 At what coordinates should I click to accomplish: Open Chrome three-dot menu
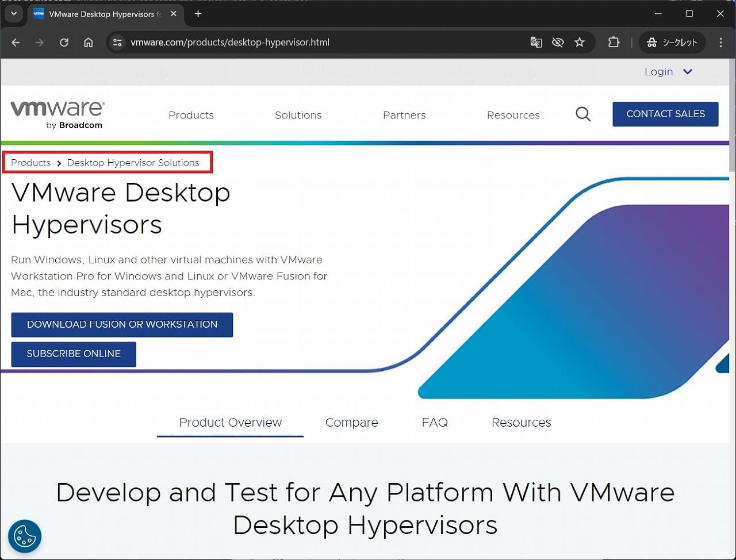[x=720, y=43]
